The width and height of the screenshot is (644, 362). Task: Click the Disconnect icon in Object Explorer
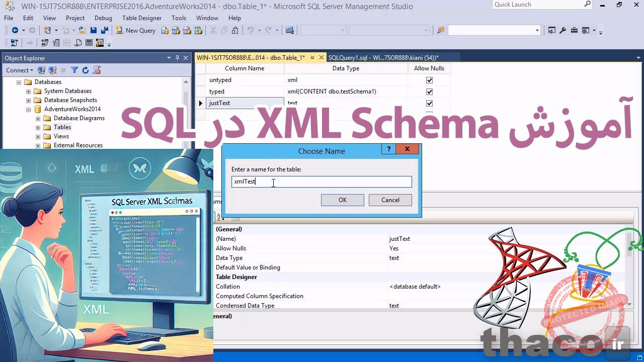[51, 70]
